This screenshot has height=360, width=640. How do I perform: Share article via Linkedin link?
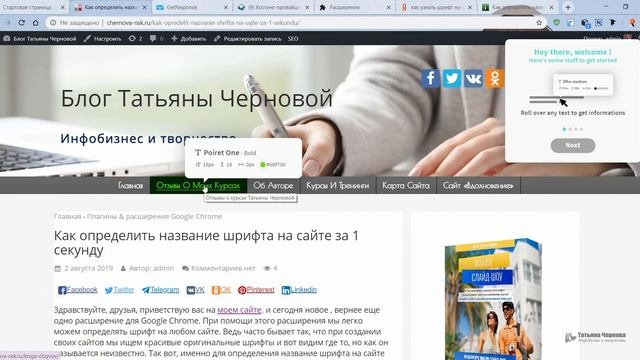(x=299, y=290)
